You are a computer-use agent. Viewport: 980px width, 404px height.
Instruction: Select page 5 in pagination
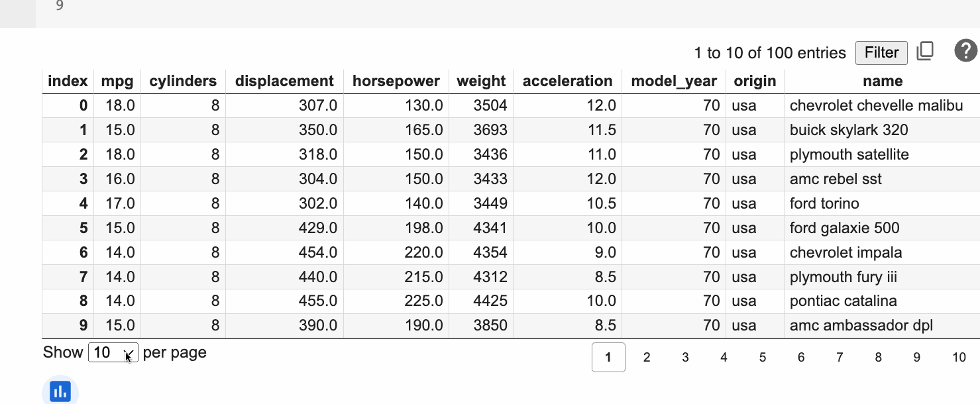[x=763, y=358]
